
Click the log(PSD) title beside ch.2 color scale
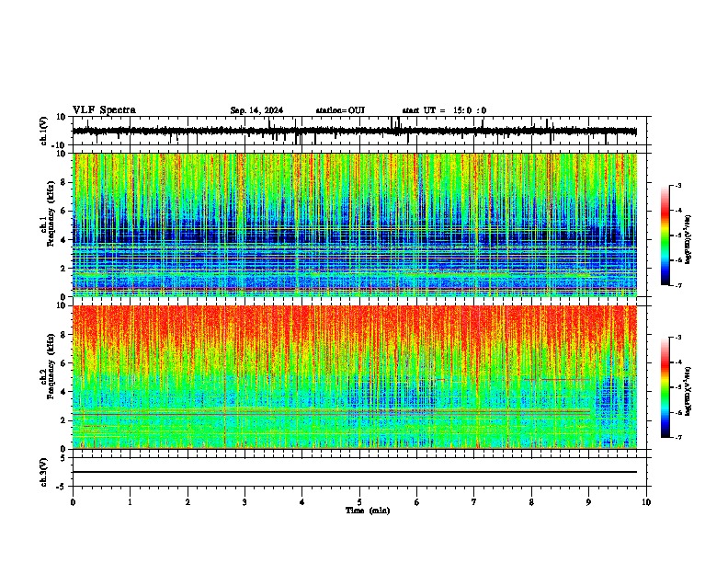coord(688,391)
